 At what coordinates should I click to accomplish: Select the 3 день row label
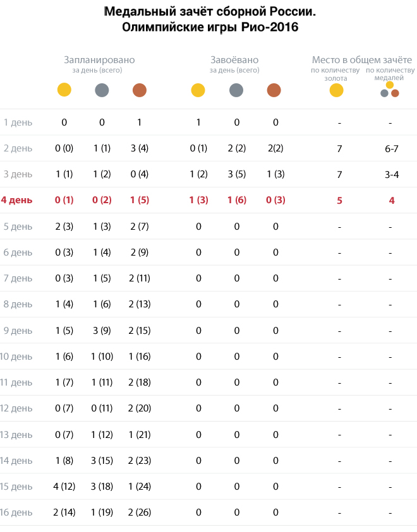(x=18, y=174)
